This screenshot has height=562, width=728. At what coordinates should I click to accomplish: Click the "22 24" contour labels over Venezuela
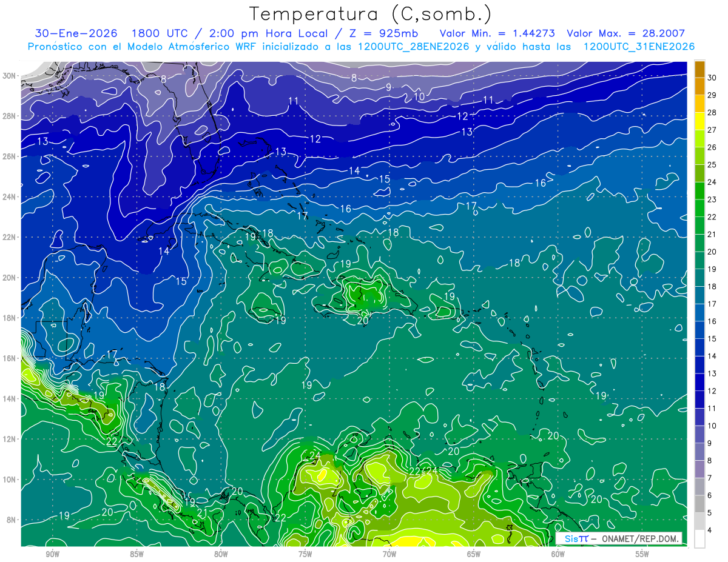[x=423, y=471]
